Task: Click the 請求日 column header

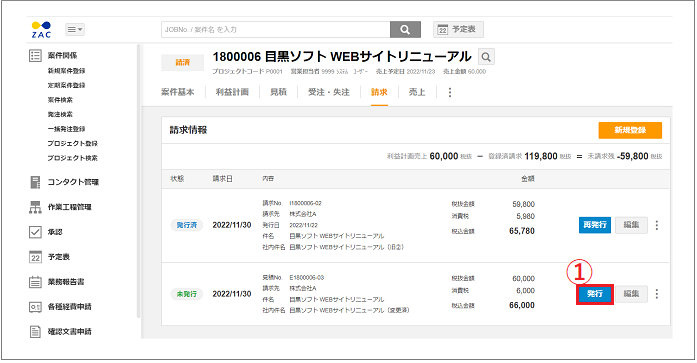Action: 222,179
